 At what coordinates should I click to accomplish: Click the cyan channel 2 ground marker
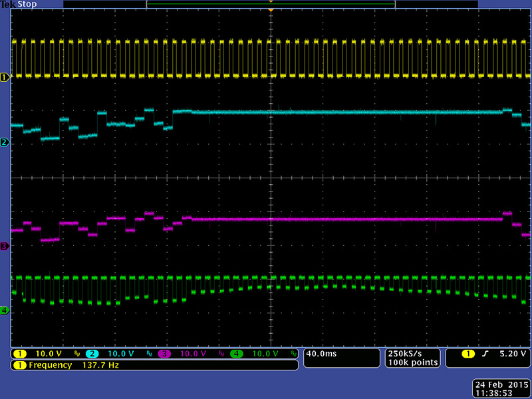[x=5, y=142]
